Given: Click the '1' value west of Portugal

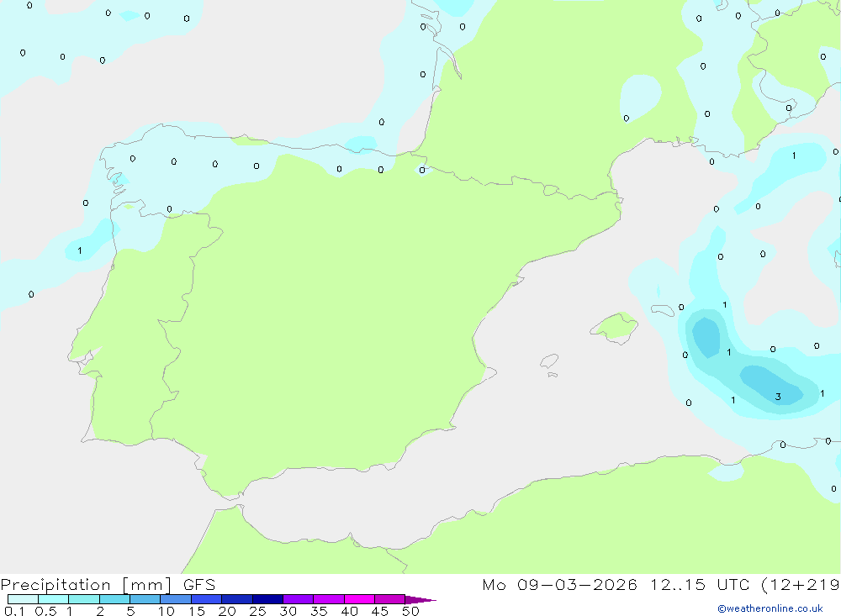Looking at the screenshot, I should (79, 250).
